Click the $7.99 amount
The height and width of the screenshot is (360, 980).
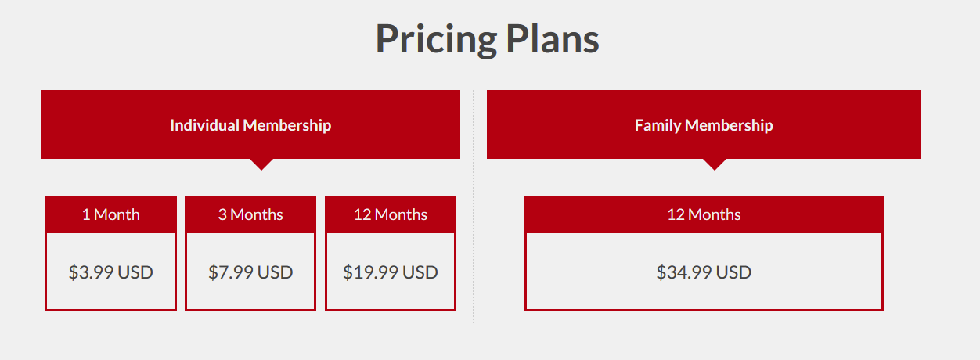[231, 272]
